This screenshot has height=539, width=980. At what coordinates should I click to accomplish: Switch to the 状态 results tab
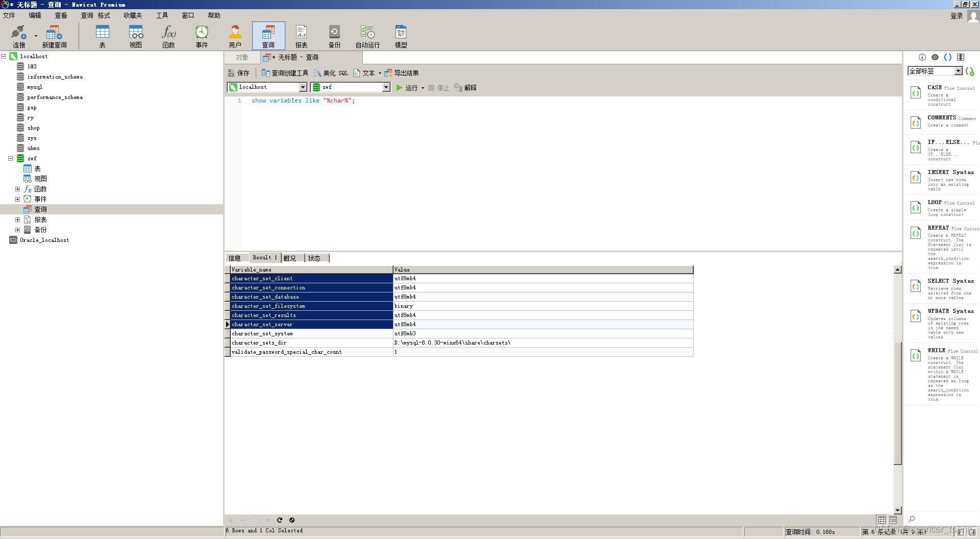(x=315, y=258)
